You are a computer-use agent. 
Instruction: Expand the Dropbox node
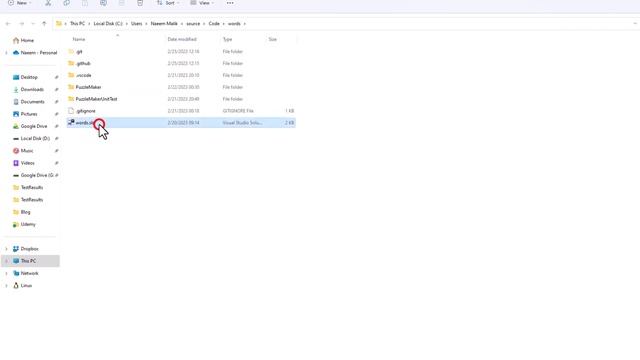coord(6,249)
